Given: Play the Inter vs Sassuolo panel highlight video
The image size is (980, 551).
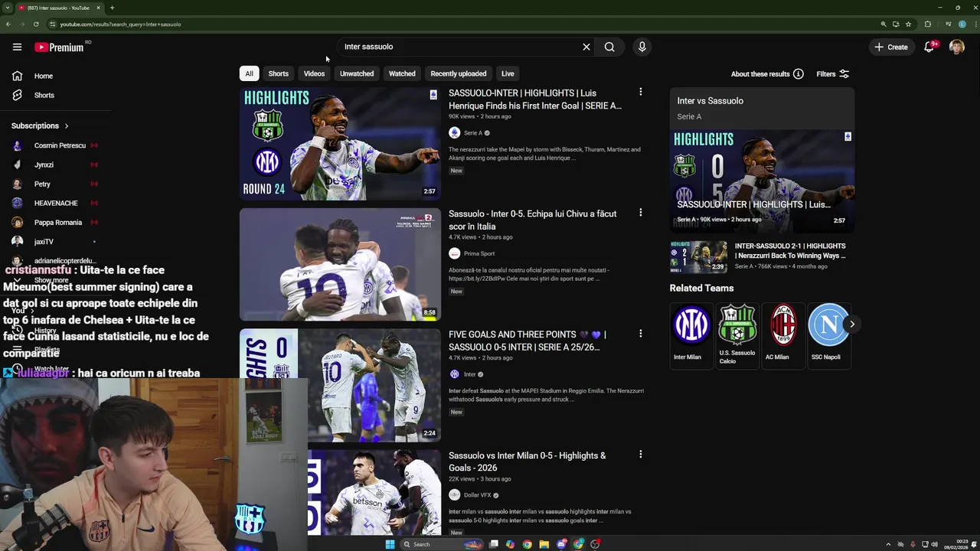Looking at the screenshot, I should tap(762, 181).
